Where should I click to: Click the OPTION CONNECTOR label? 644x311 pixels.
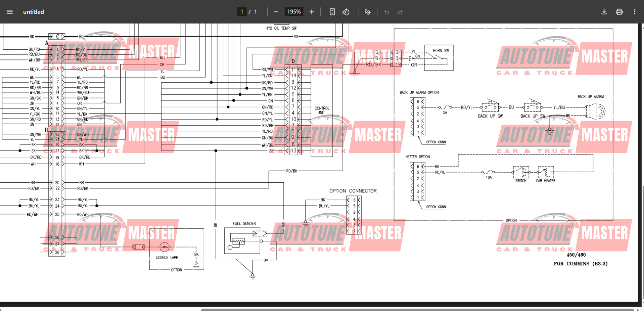[x=353, y=191]
